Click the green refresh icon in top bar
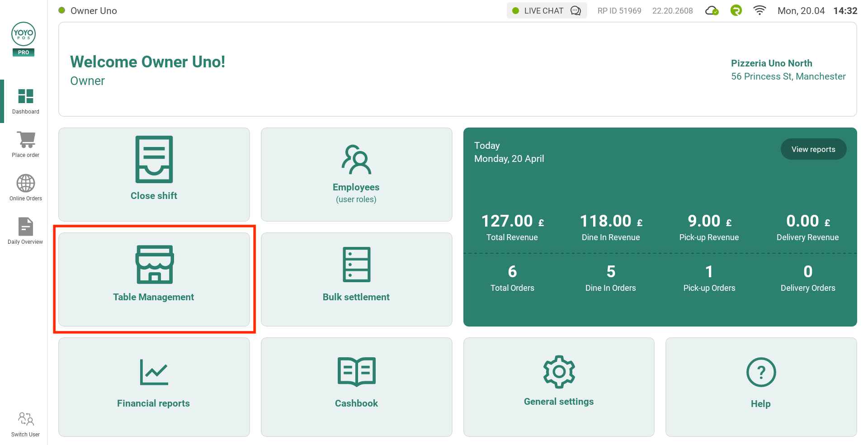Screen dimensions: 868x445 (736, 10)
